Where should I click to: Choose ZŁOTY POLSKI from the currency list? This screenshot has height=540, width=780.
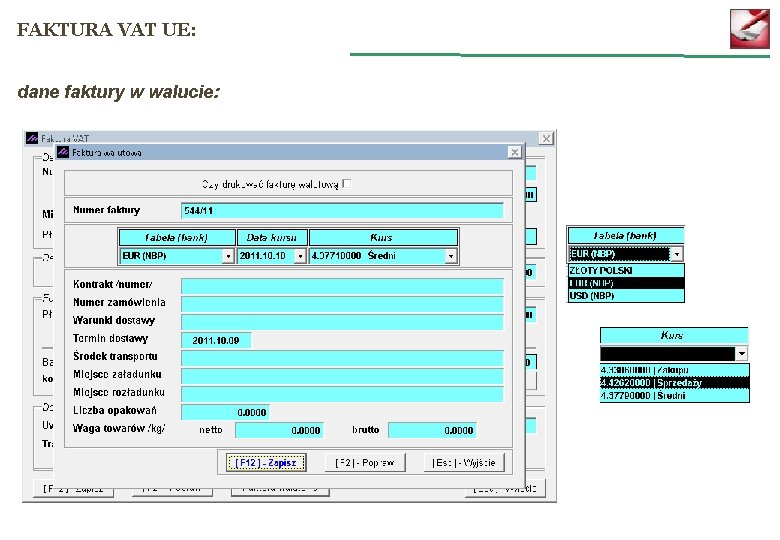pos(626,270)
